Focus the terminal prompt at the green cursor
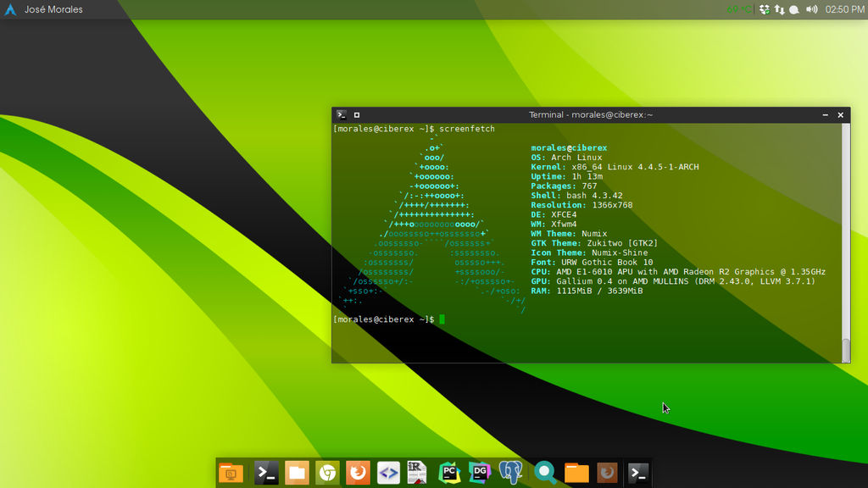This screenshot has height=488, width=868. pyautogui.click(x=442, y=319)
